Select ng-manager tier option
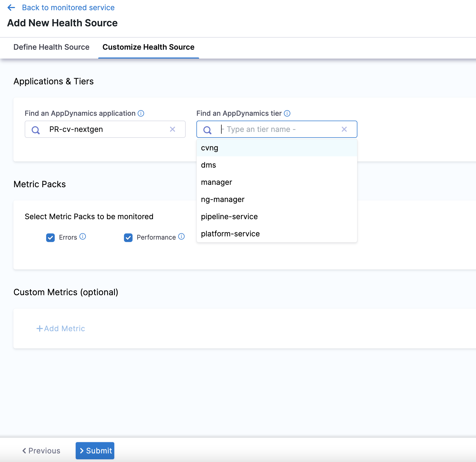Screen dimensions: 476x462 [277, 199]
